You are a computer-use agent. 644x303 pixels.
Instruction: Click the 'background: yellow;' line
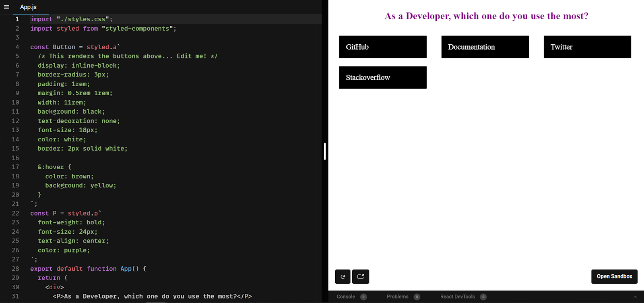tap(80, 185)
